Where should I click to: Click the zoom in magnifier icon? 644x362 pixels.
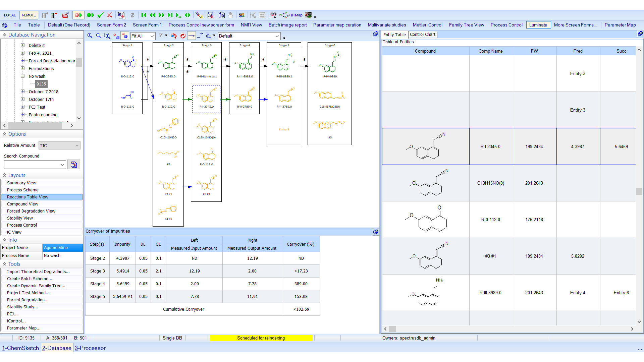[89, 36]
